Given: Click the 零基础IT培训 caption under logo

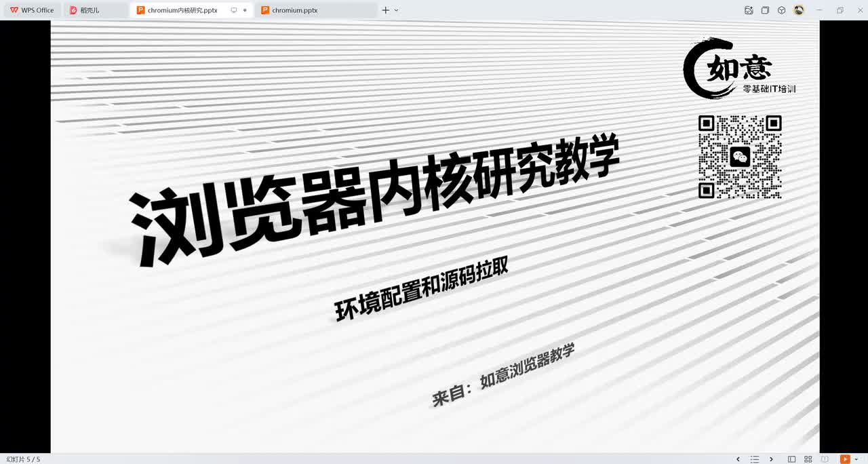Looking at the screenshot, I should (x=769, y=89).
